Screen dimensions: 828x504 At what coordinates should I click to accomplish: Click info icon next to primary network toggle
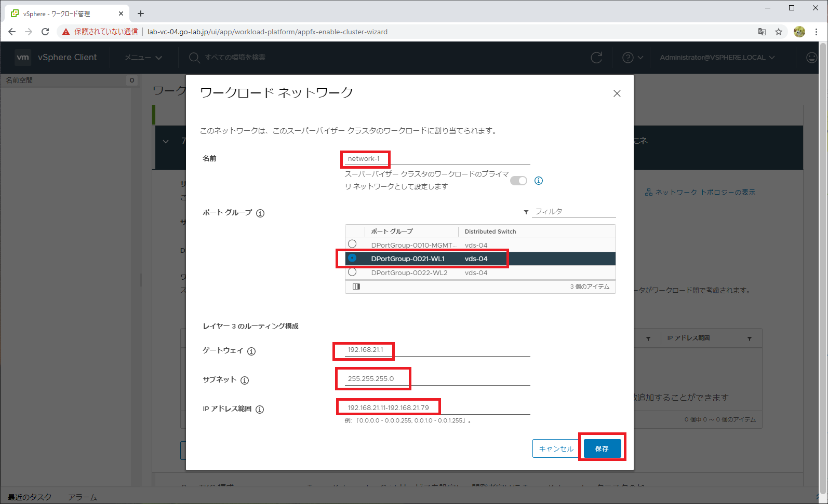[539, 181]
